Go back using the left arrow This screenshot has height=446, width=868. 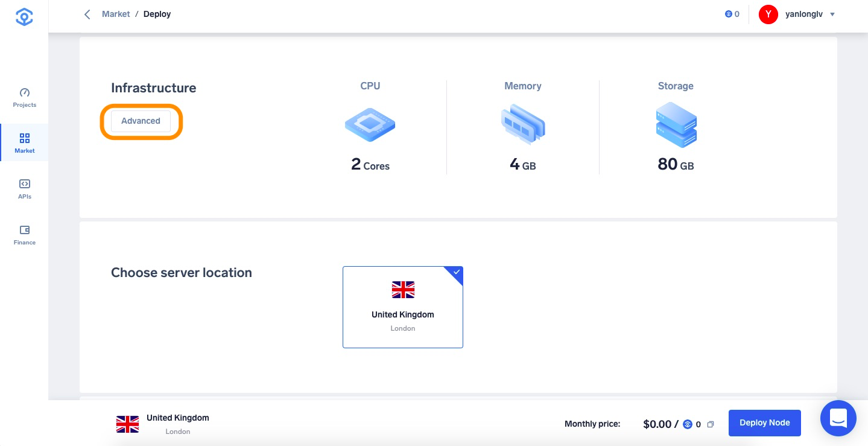tap(87, 14)
